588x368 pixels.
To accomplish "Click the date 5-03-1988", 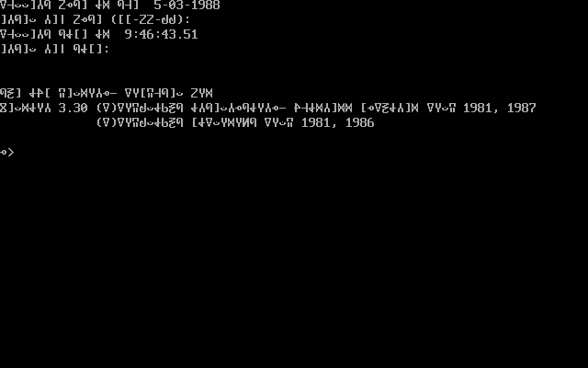I will [187, 5].
